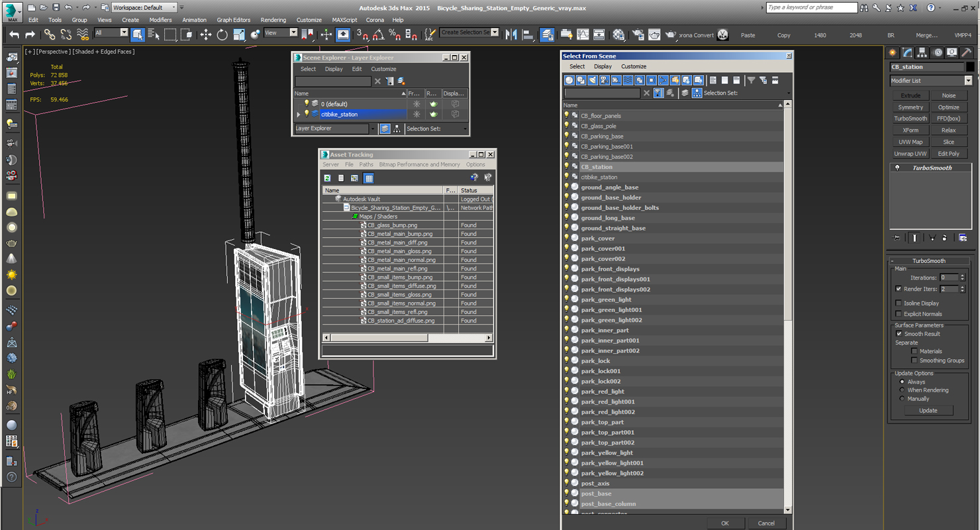980x530 pixels.
Task: Click the Undo arrow in main toolbar
Action: 14,34
